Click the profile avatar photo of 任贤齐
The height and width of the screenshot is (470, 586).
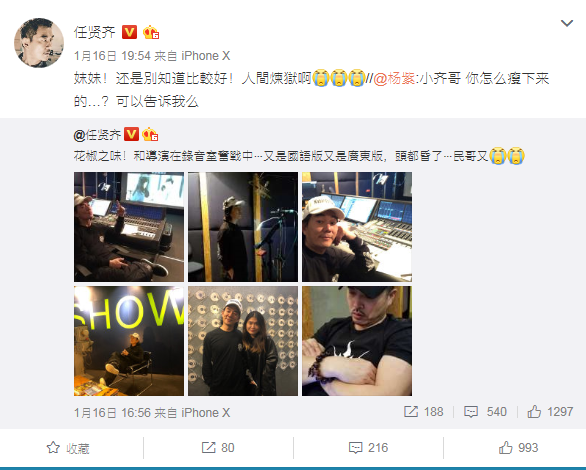coord(39,43)
